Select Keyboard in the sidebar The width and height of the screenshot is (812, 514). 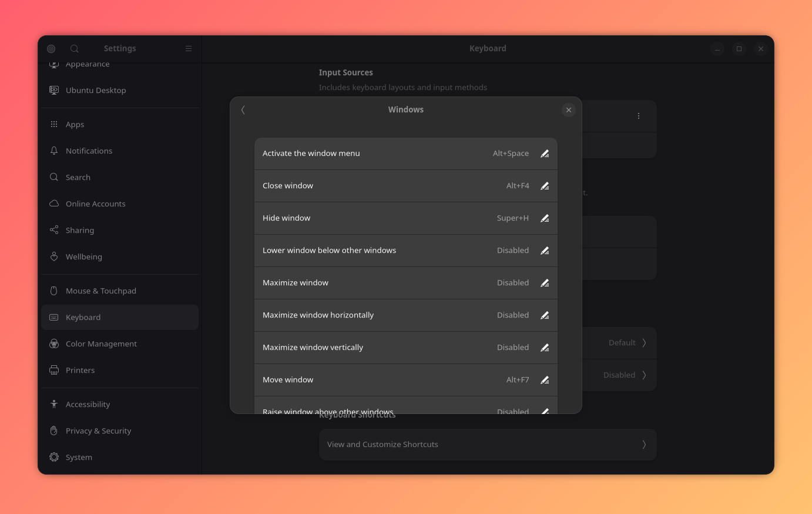click(83, 317)
